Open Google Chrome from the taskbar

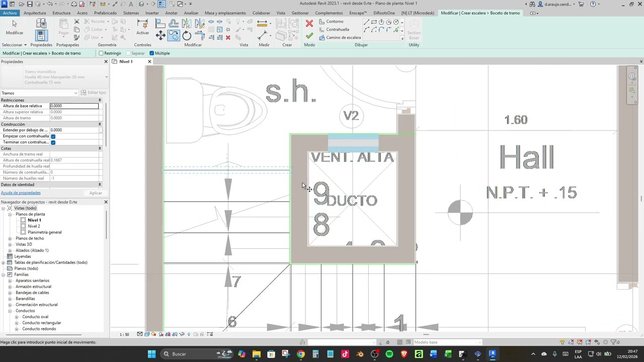point(301,354)
